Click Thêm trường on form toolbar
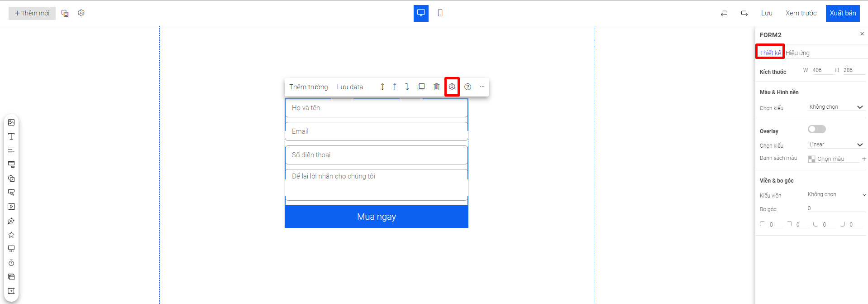The width and height of the screenshot is (868, 304). [x=309, y=87]
